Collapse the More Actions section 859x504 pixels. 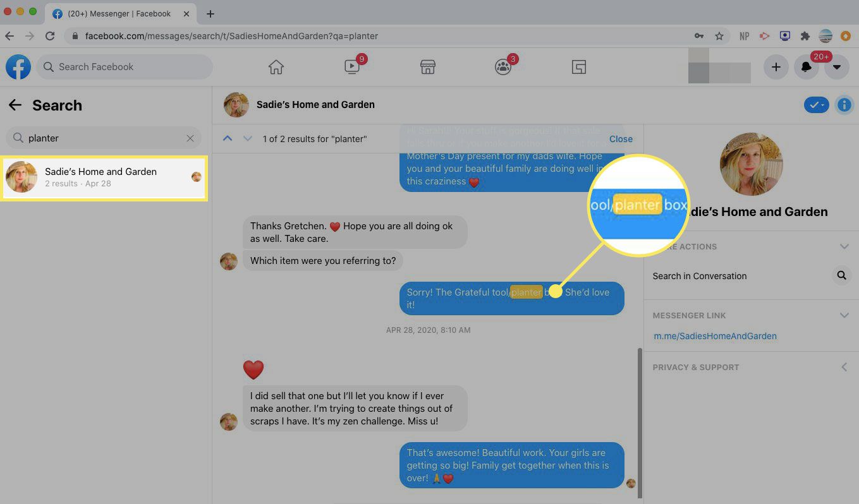(x=844, y=246)
